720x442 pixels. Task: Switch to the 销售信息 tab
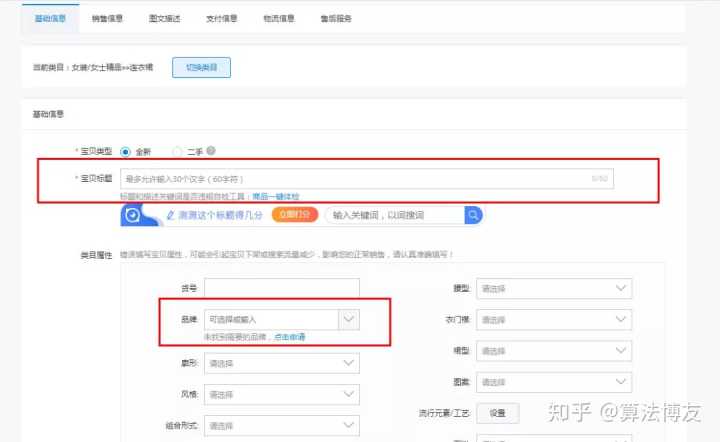tap(108, 19)
